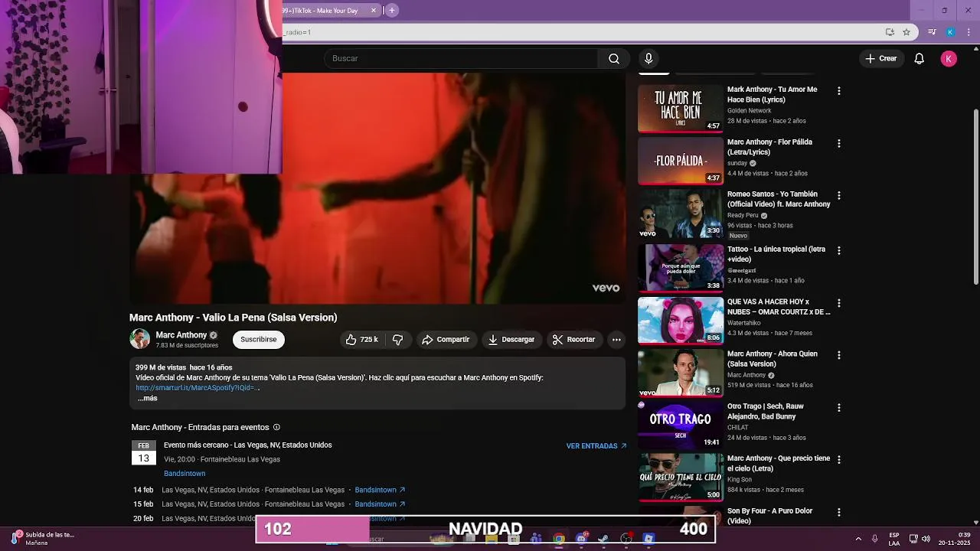980x551 pixels.
Task: Click King Son channel name
Action: pos(740,480)
